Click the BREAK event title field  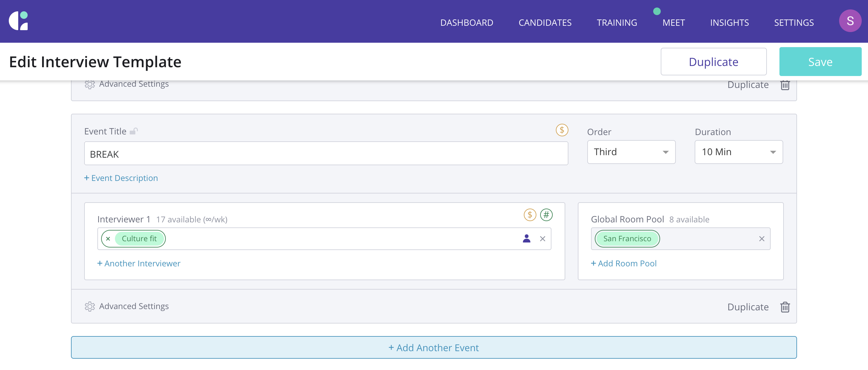[x=326, y=154]
